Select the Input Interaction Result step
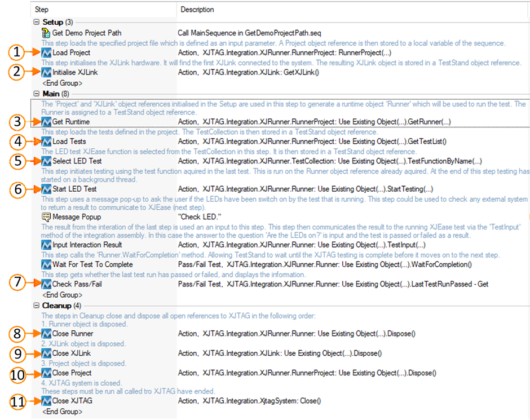The width and height of the screenshot is (530, 420). [x=87, y=245]
